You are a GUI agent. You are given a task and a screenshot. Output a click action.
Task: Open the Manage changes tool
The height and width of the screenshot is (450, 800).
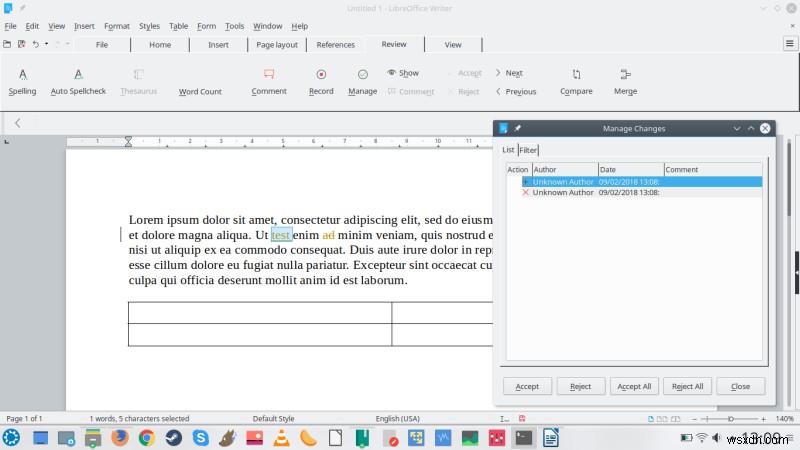363,82
